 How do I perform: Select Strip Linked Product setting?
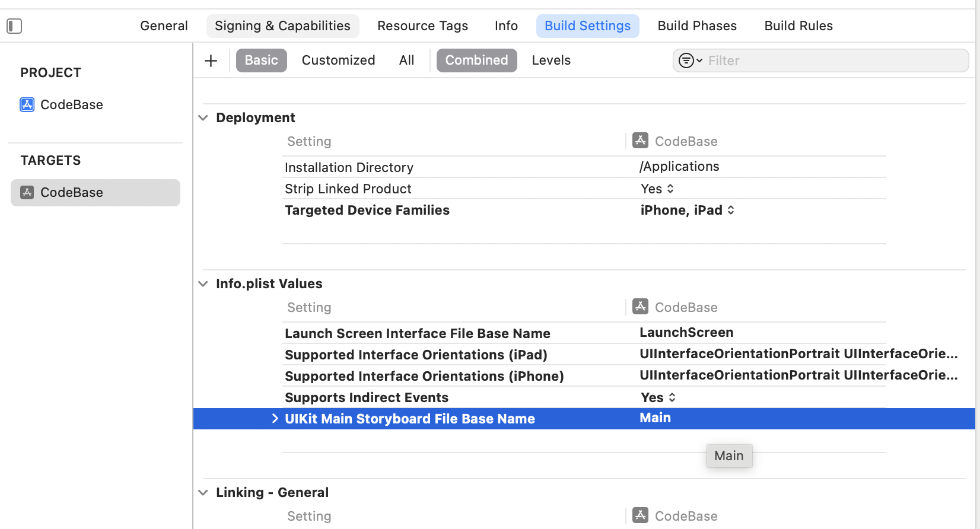click(x=348, y=189)
